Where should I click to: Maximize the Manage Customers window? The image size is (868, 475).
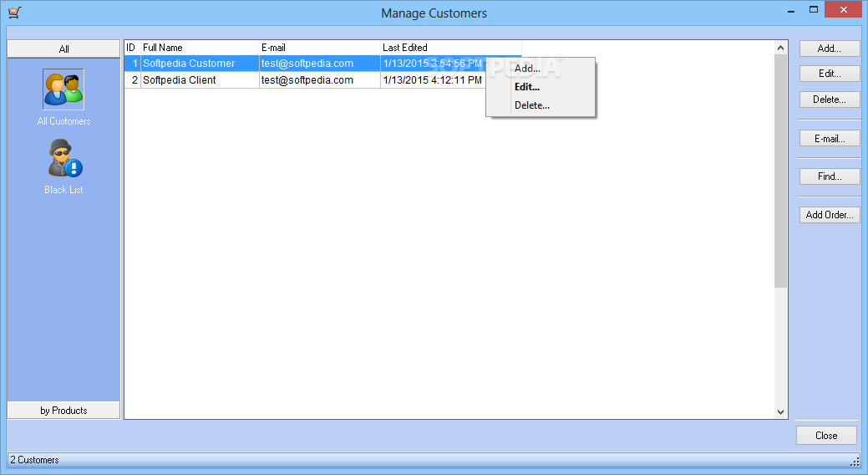[813, 9]
